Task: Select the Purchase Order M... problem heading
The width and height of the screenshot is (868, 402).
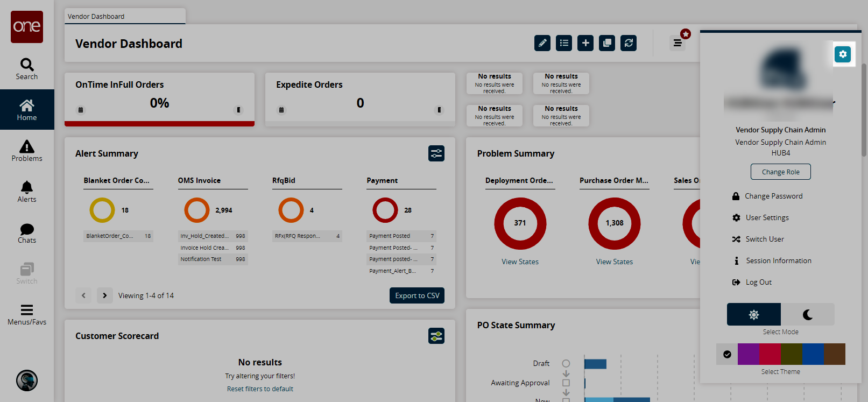Action: pyautogui.click(x=615, y=181)
